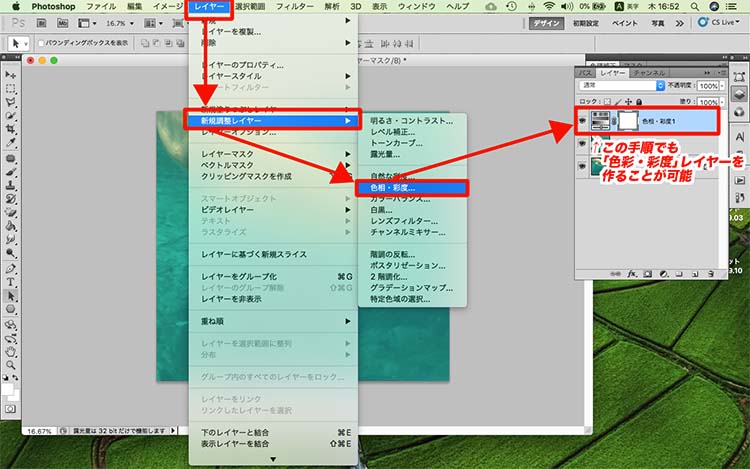Viewport: 750px width, 469px height.
Task: Select the Horizontal Type tool
Action: (10, 282)
